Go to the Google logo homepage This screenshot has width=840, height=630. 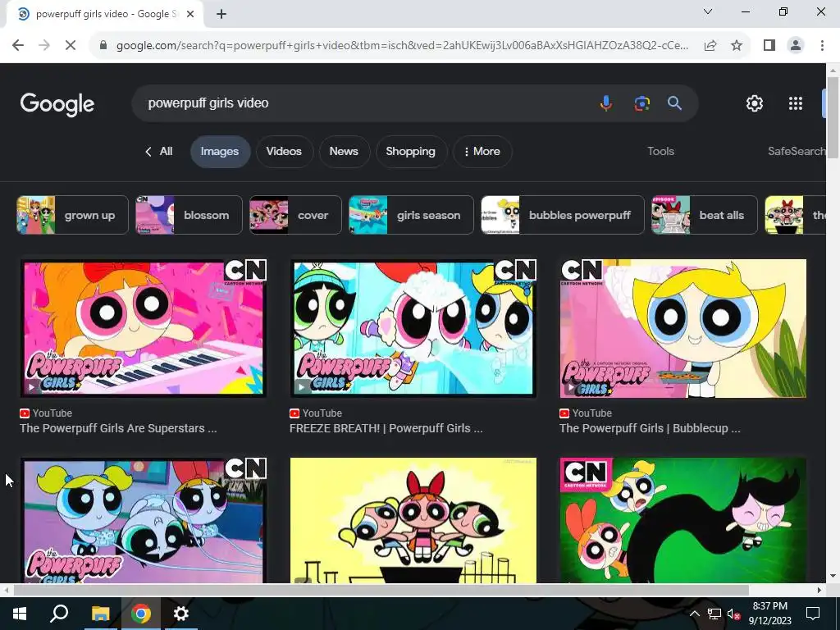click(x=57, y=104)
